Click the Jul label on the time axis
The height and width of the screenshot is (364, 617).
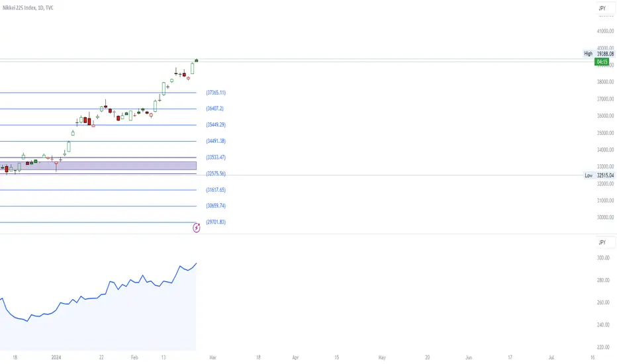tap(551, 357)
